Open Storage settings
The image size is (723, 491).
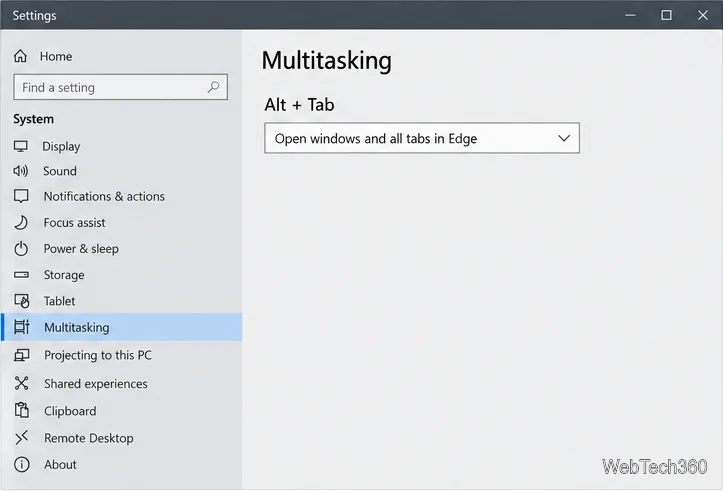coord(64,275)
